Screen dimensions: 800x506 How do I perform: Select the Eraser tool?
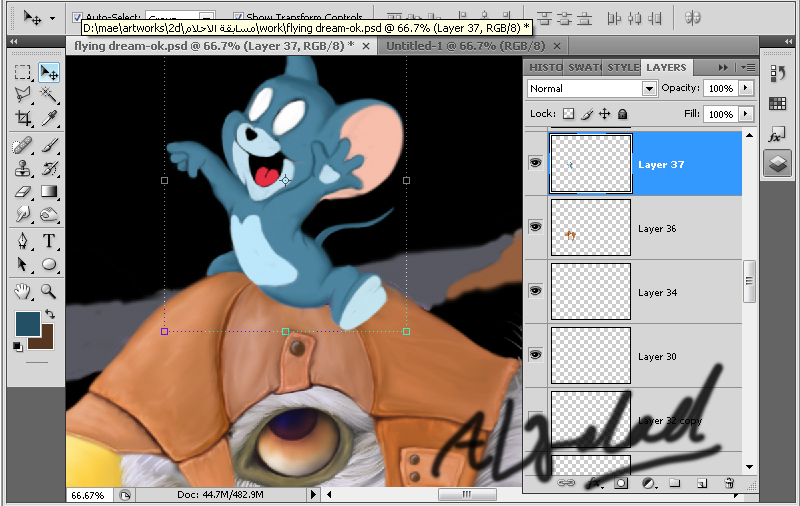22,191
